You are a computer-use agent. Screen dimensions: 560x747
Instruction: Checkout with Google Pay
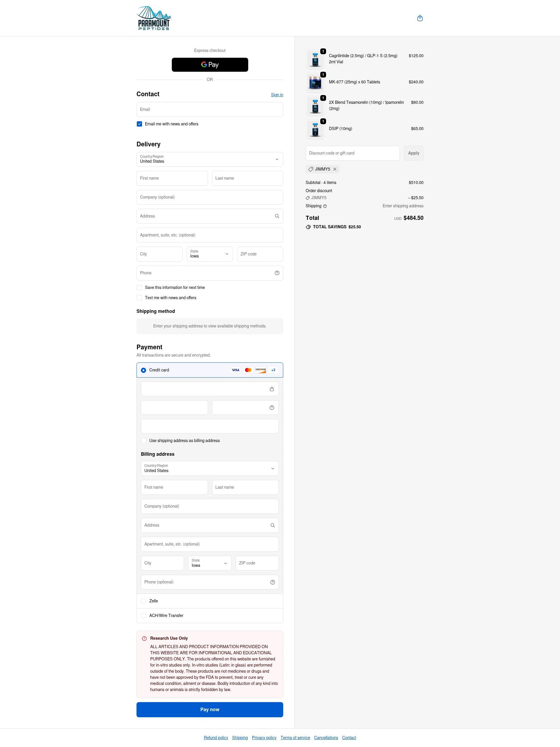[209, 64]
